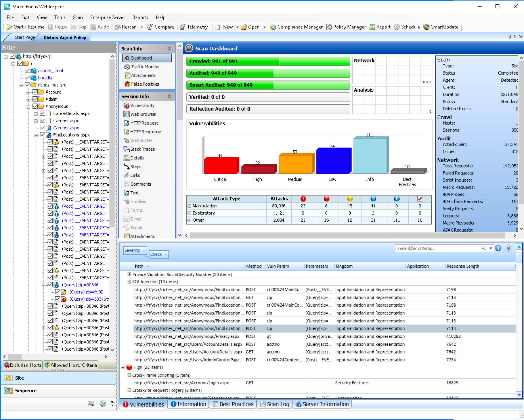Expand the Account folder node

coord(28,92)
